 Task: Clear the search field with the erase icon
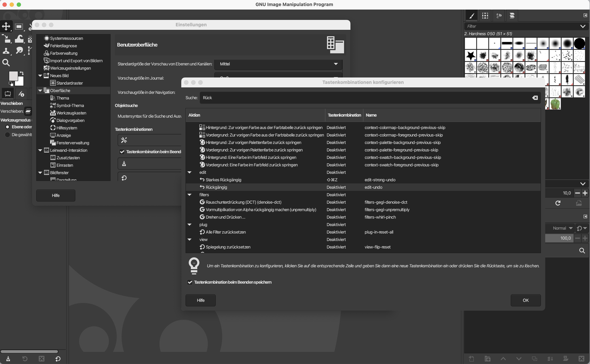coord(535,98)
